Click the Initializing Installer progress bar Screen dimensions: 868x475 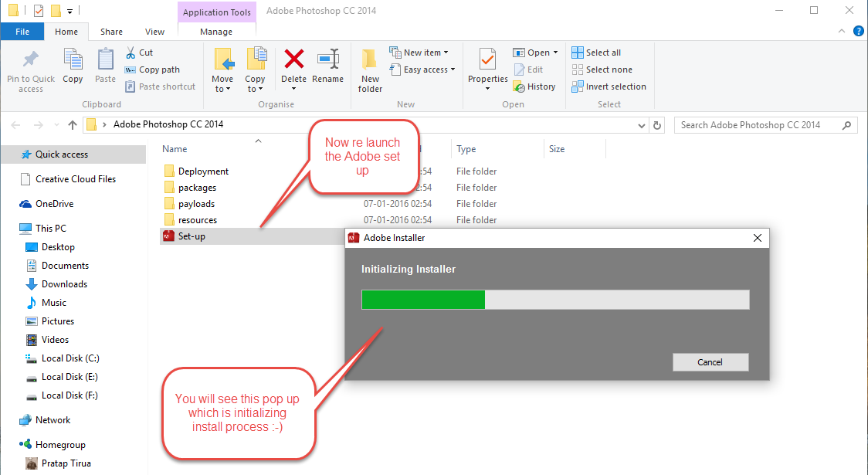point(555,300)
